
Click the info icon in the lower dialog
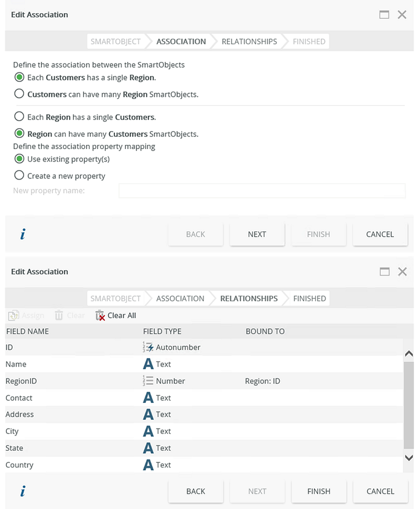[23, 491]
